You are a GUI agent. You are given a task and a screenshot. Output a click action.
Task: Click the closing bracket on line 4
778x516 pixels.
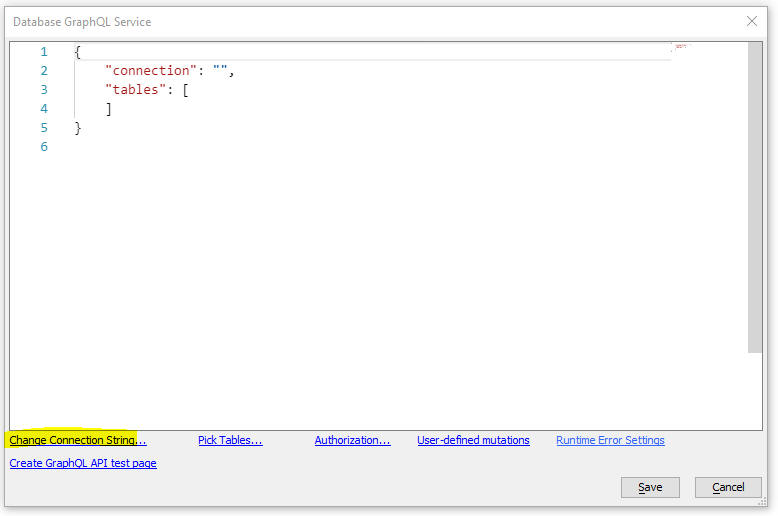click(x=109, y=109)
